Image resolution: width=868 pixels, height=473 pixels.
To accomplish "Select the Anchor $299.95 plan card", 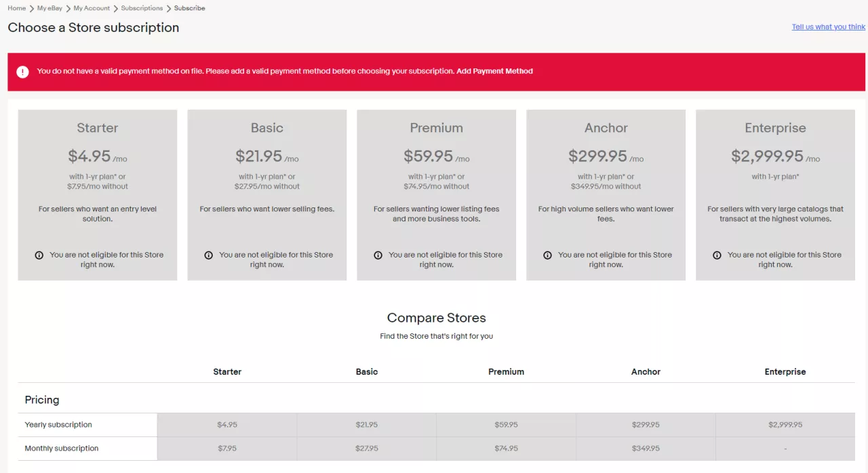I will [606, 156].
